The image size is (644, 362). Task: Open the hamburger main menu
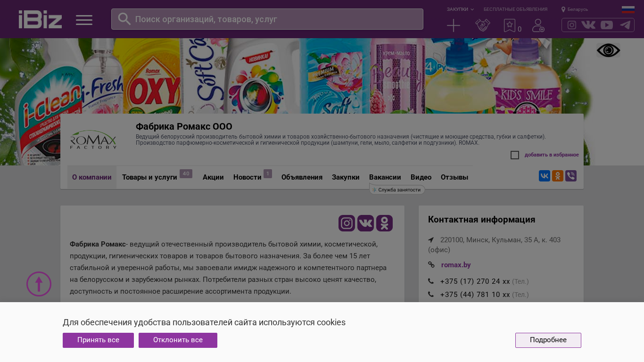pyautogui.click(x=84, y=20)
